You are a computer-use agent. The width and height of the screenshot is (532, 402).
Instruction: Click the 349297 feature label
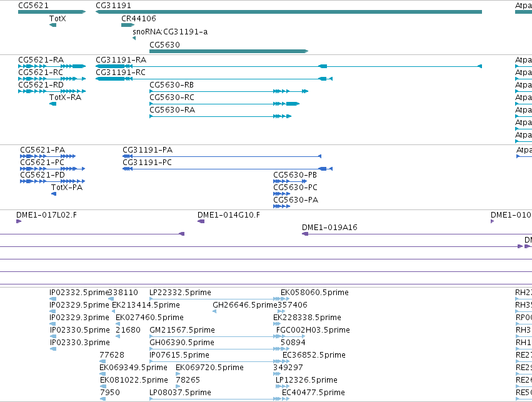pos(288,368)
